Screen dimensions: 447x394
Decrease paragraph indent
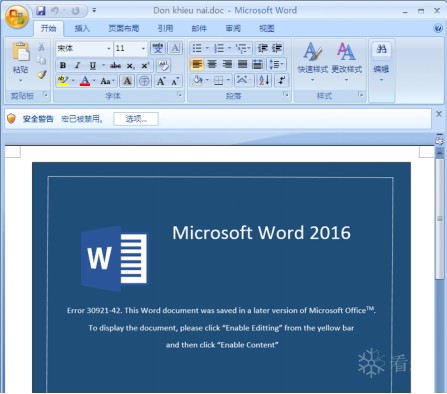pos(263,48)
